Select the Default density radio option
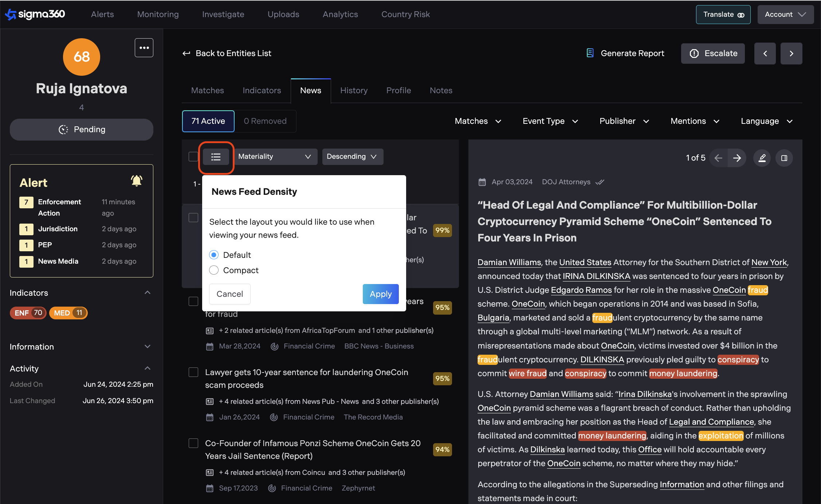Viewport: 821px width, 504px height. click(x=214, y=255)
